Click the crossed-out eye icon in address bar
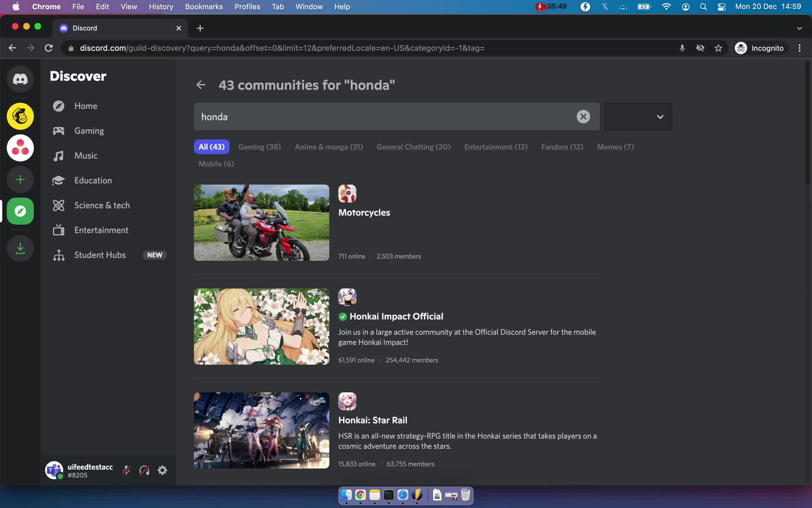 [x=700, y=48]
